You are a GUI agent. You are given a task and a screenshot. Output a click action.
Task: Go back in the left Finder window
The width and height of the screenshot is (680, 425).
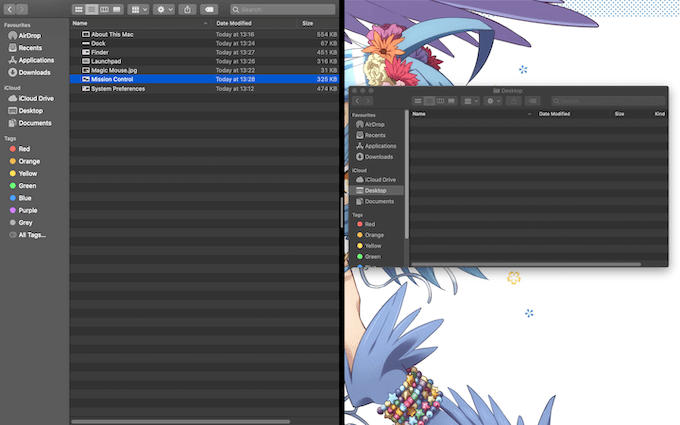[x=10, y=9]
